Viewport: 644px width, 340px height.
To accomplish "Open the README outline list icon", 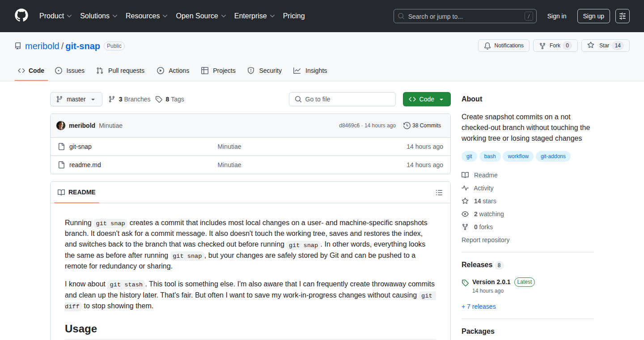I will click(x=439, y=193).
